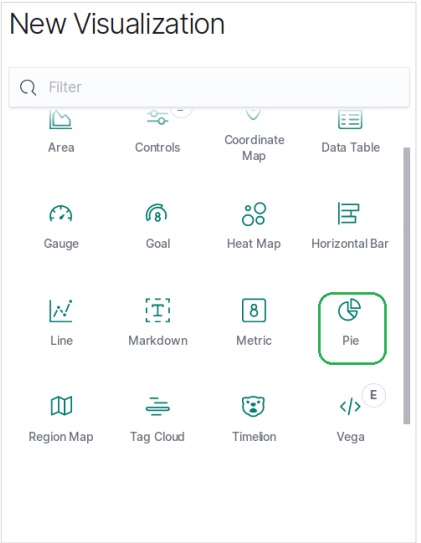421x543 pixels.
Task: Create a Gauge visualization
Action: pyautogui.click(x=61, y=213)
